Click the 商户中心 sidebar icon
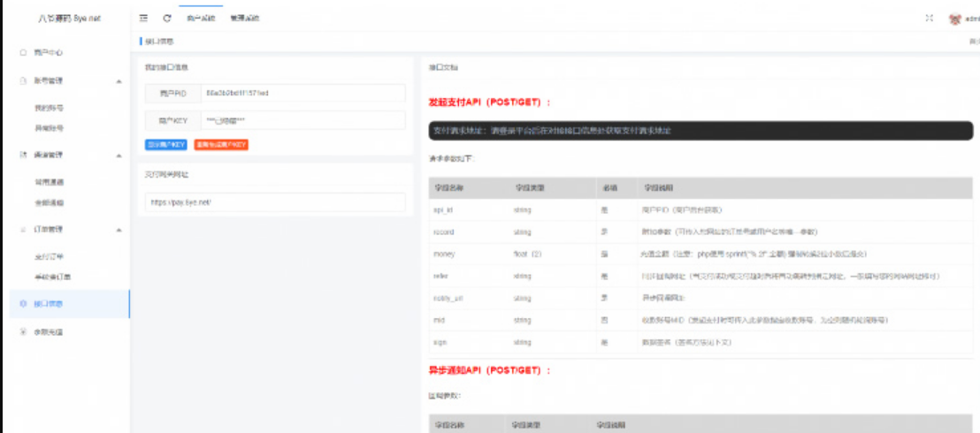The height and width of the screenshot is (433, 980). (x=24, y=53)
